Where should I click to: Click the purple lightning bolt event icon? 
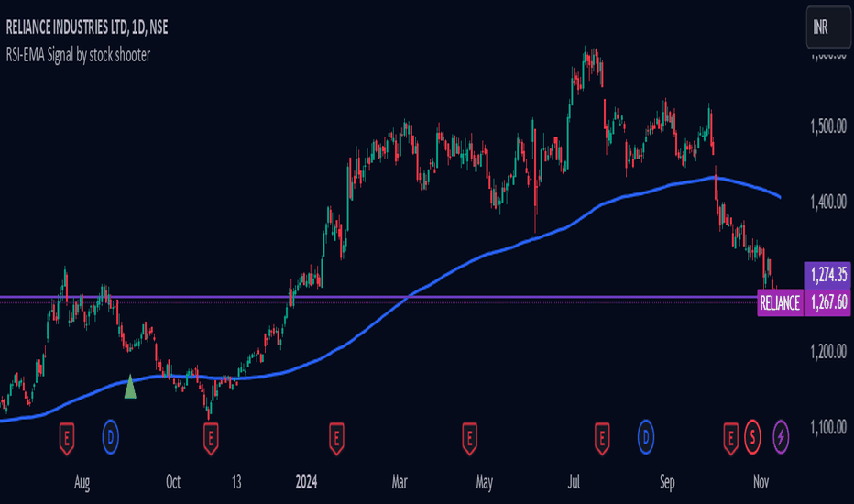(781, 437)
